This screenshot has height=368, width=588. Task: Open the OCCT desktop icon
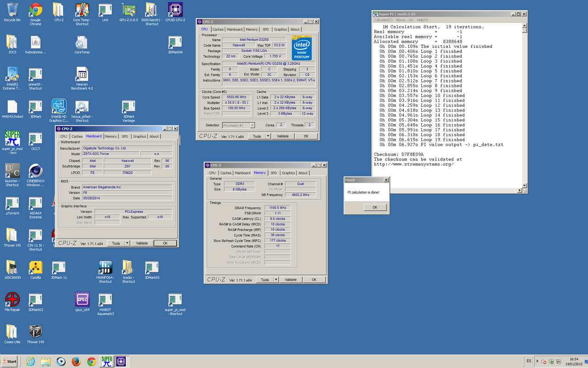click(x=35, y=142)
